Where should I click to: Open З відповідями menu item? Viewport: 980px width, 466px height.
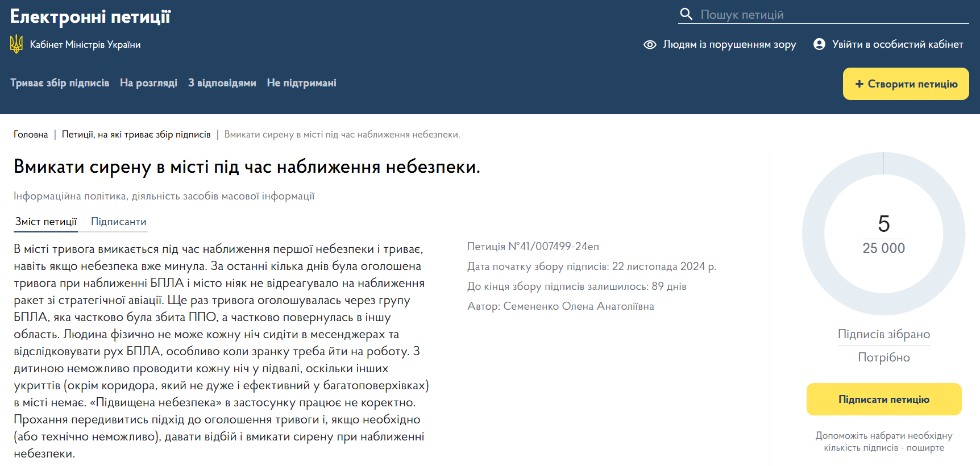pyautogui.click(x=222, y=83)
